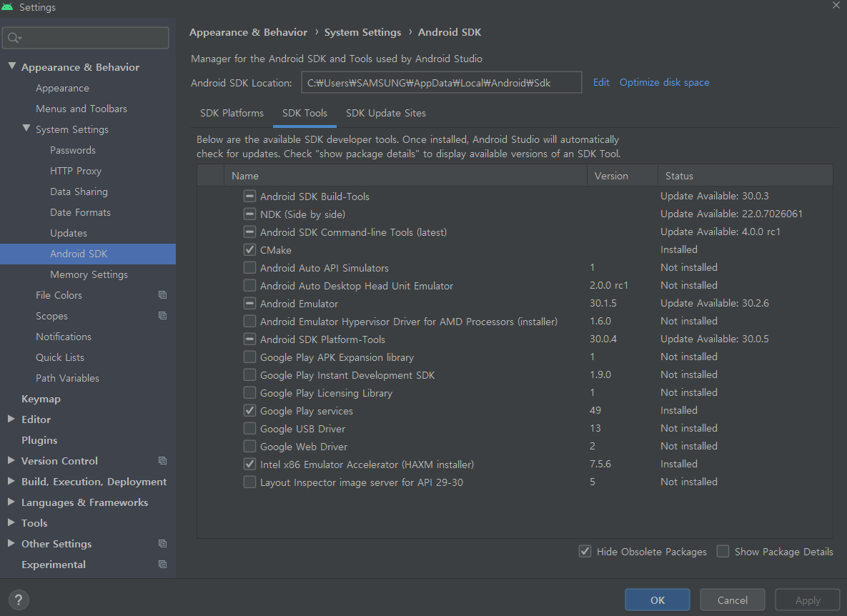Check Android Auto API Simulators
Viewport: 847px width, 616px height.
249,267
